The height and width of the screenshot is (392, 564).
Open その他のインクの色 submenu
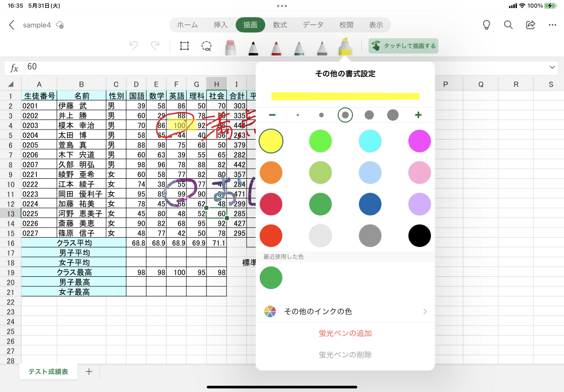click(345, 311)
